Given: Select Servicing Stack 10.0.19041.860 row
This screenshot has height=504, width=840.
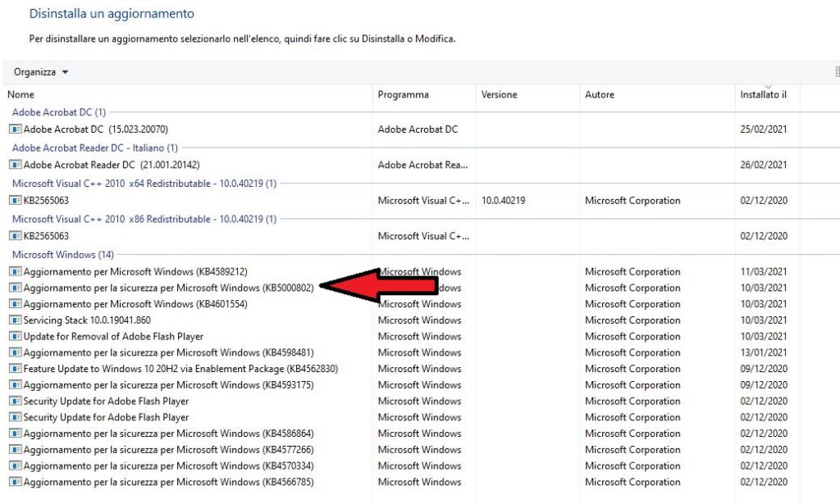Looking at the screenshot, I should (87, 320).
